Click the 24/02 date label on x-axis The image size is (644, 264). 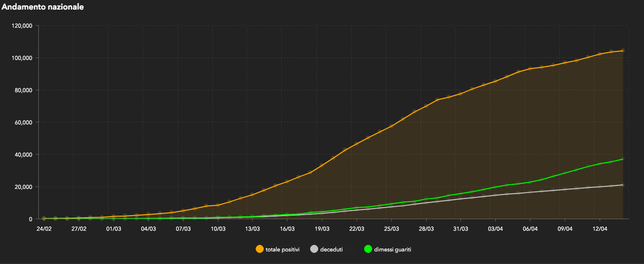[44, 228]
